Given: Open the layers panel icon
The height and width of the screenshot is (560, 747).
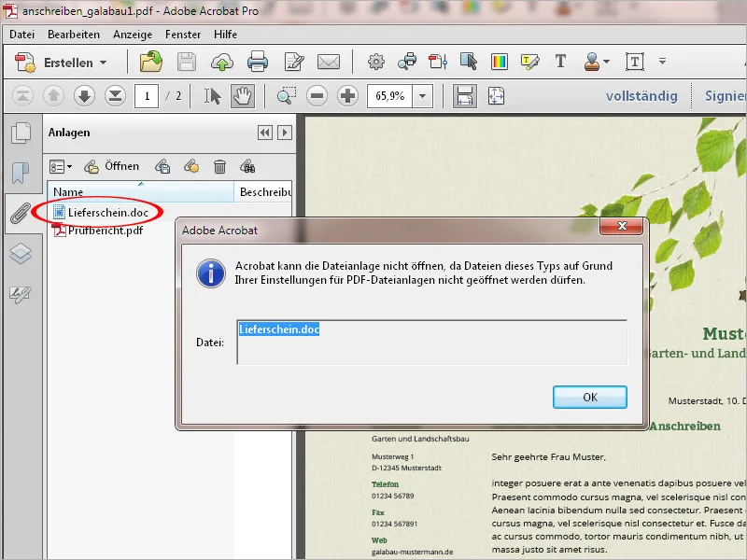Looking at the screenshot, I should click(21, 253).
